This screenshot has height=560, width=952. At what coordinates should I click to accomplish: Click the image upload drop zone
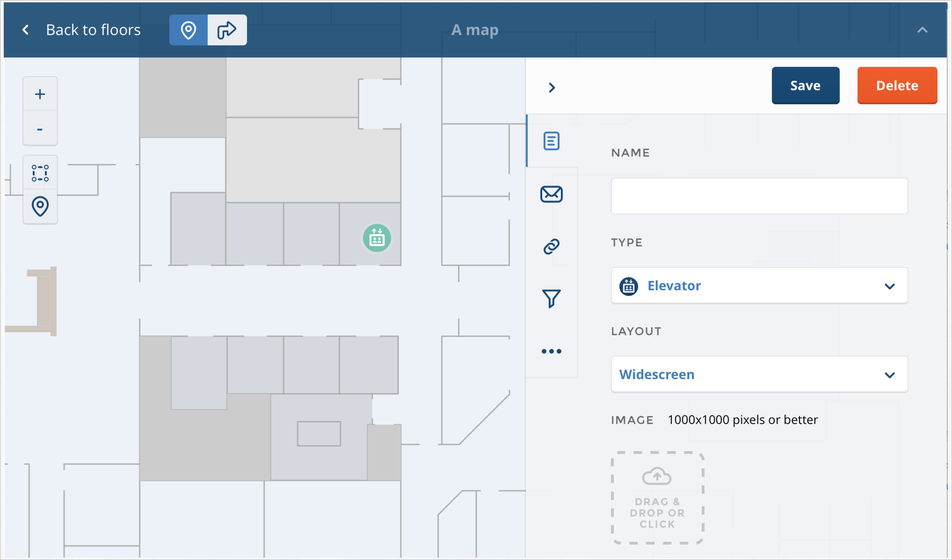pyautogui.click(x=657, y=498)
